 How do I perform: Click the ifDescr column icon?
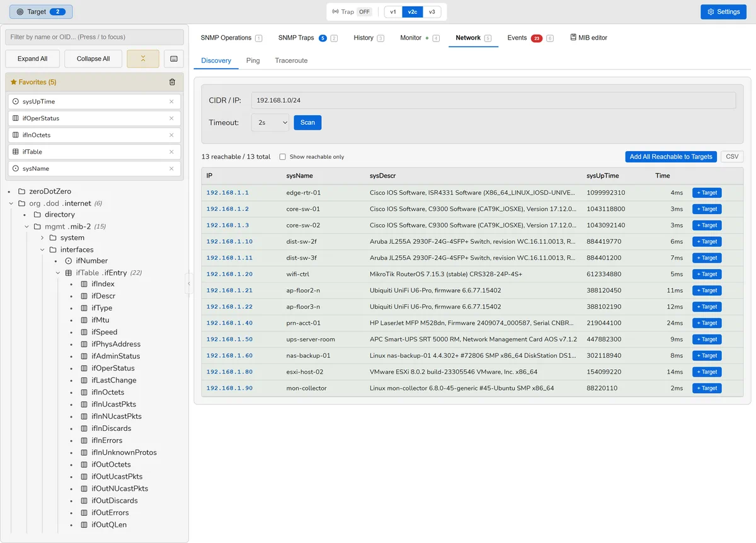tap(84, 296)
